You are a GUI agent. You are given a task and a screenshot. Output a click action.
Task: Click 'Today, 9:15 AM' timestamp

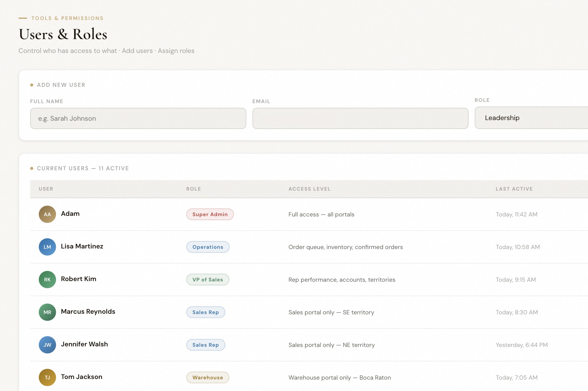[516, 280]
